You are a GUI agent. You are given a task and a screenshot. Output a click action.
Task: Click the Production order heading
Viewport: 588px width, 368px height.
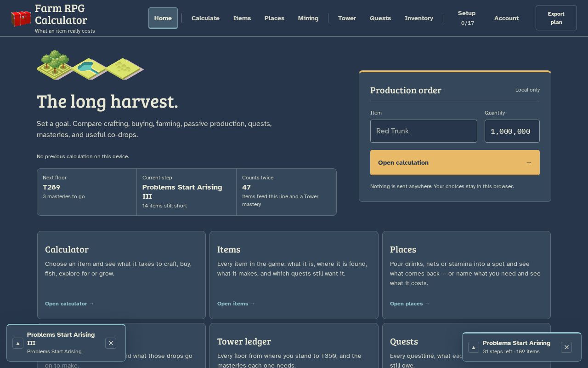406,90
